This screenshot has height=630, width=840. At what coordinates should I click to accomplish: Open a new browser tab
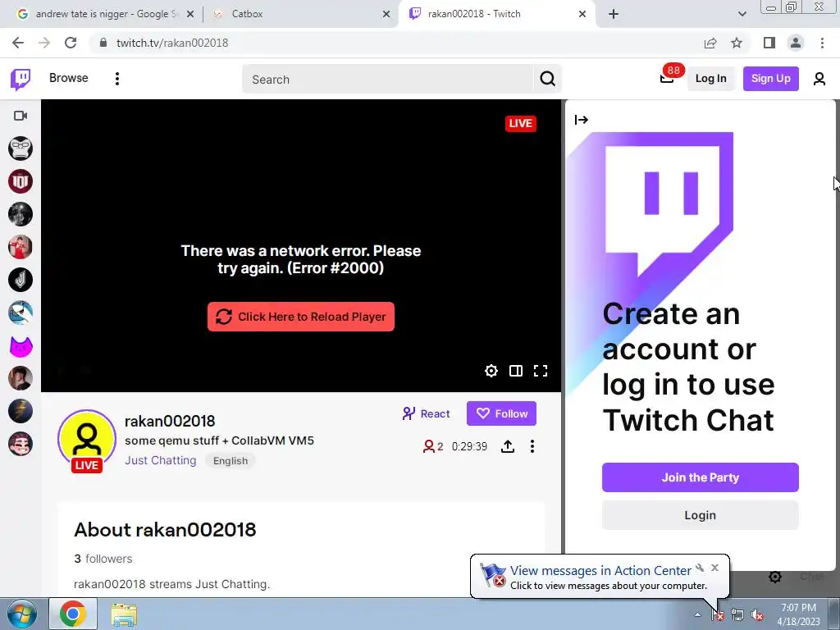coord(614,15)
